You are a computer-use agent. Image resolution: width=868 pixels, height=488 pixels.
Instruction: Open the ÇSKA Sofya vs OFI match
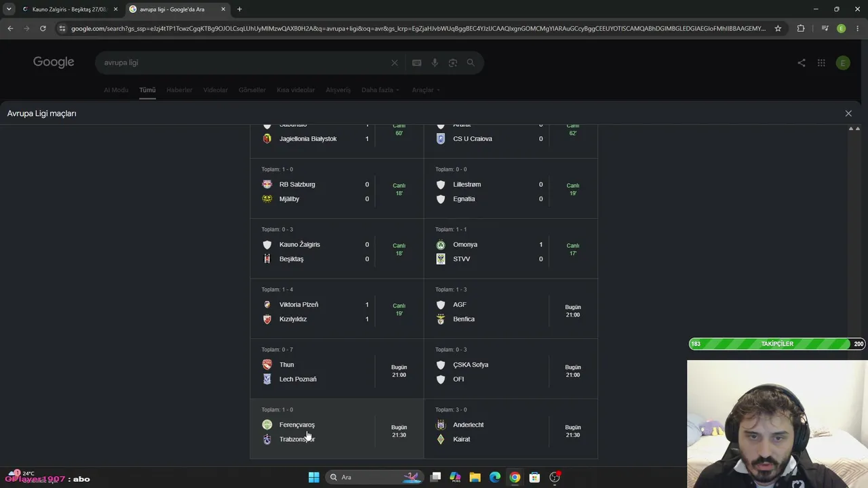click(x=511, y=369)
